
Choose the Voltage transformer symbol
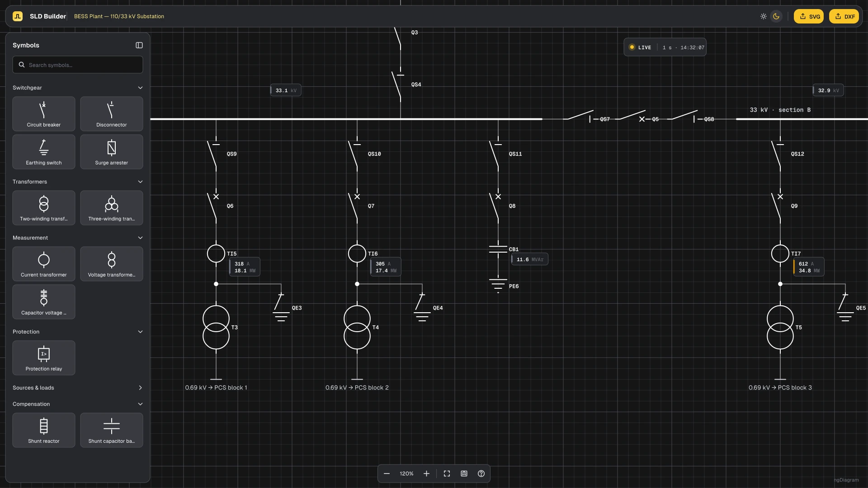pos(112,264)
